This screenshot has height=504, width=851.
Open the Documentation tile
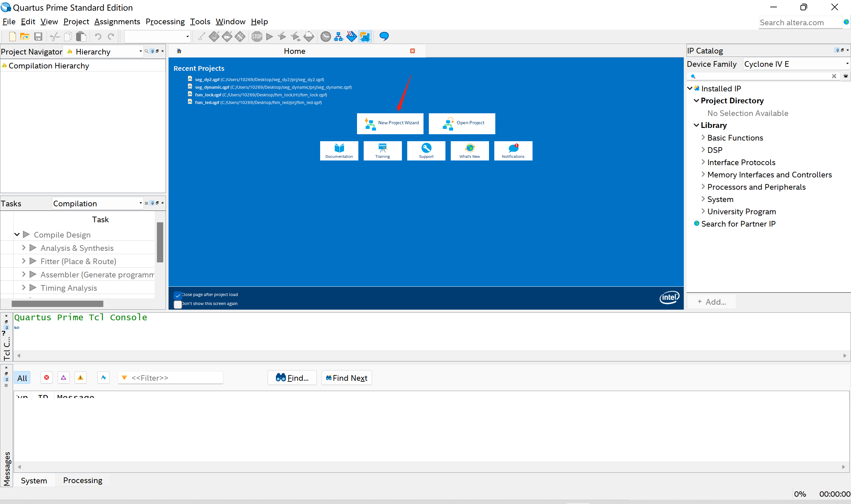tap(339, 151)
